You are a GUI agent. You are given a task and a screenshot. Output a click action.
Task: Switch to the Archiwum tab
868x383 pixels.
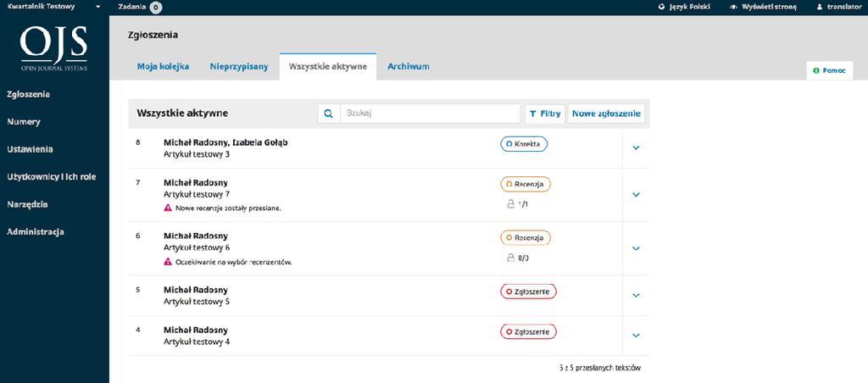[x=409, y=67]
